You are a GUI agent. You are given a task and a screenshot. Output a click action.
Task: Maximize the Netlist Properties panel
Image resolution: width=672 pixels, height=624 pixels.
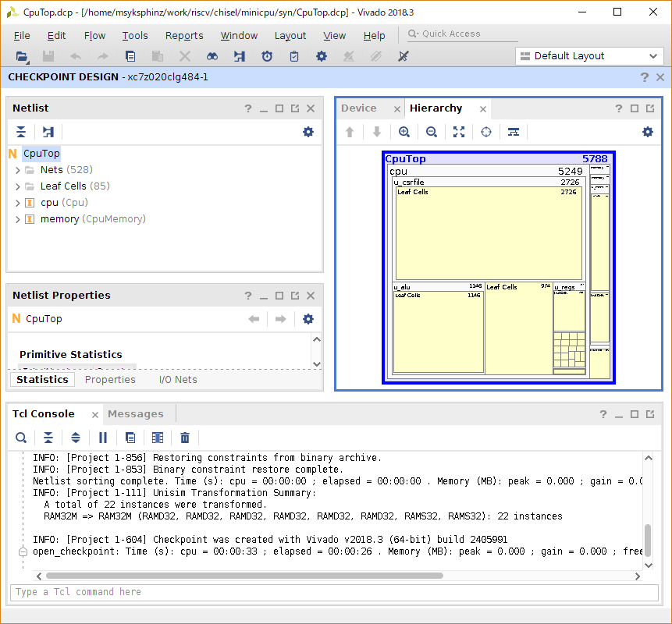(x=279, y=296)
